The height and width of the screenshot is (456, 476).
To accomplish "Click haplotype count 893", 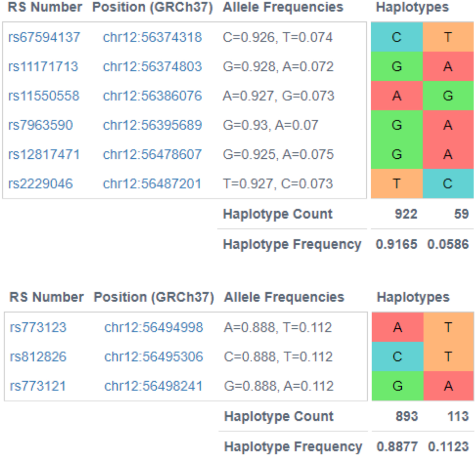I will 407,416.
